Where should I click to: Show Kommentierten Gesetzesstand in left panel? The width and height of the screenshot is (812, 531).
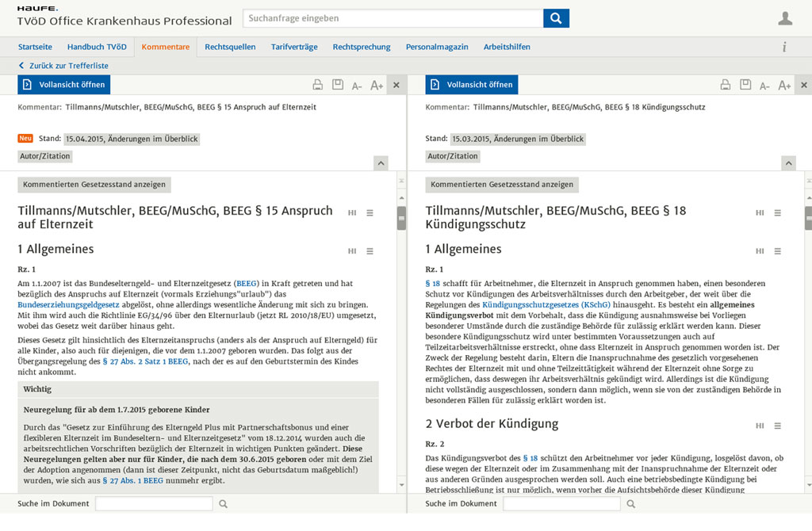click(94, 184)
